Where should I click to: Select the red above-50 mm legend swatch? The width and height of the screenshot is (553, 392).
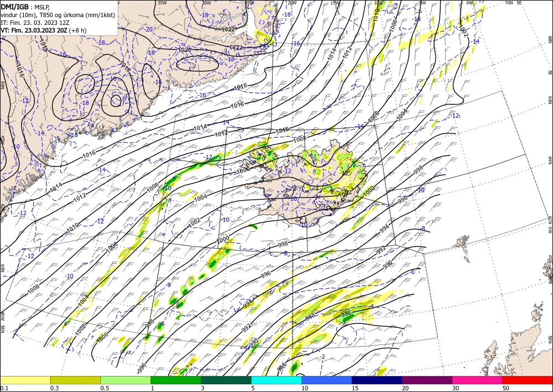click(x=528, y=380)
